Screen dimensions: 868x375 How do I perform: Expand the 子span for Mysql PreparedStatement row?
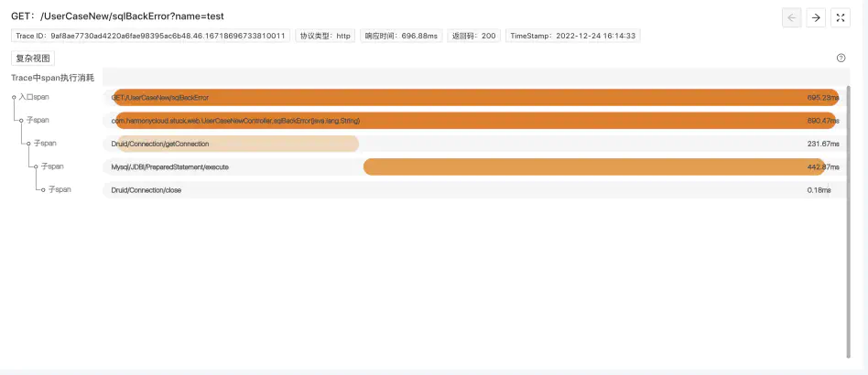click(51, 166)
